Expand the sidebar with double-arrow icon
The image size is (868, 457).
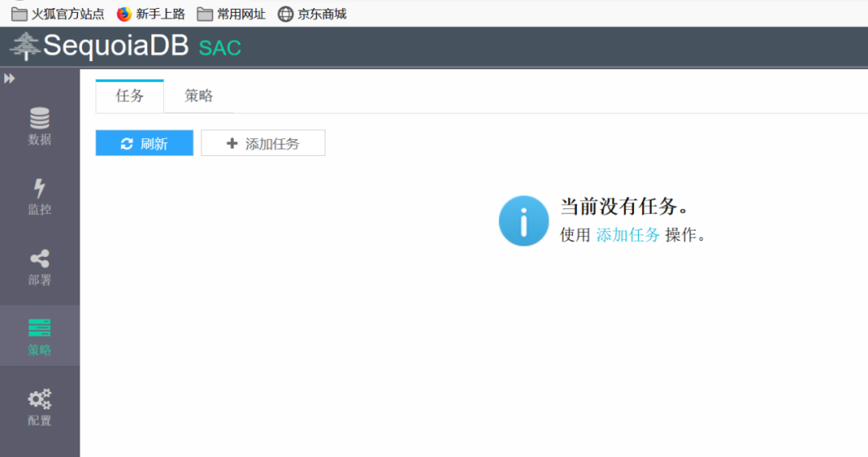point(10,79)
